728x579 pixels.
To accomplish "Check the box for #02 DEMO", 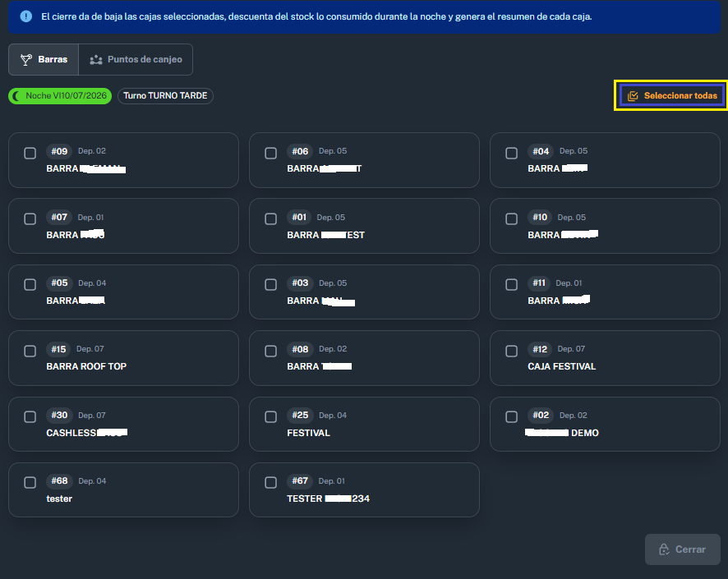I will tap(512, 416).
